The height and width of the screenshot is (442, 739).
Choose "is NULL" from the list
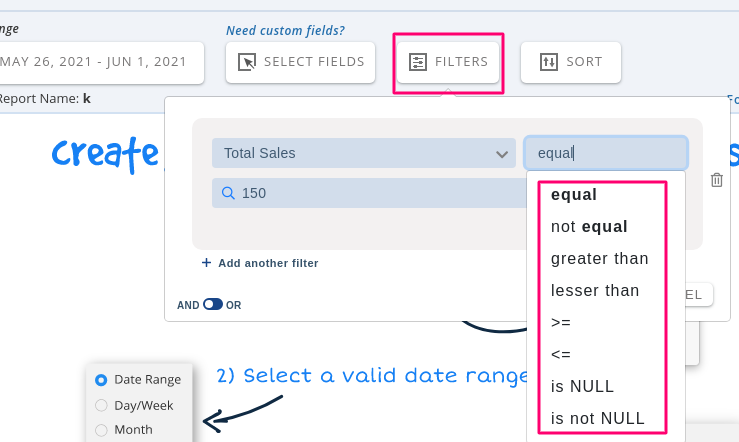582,386
